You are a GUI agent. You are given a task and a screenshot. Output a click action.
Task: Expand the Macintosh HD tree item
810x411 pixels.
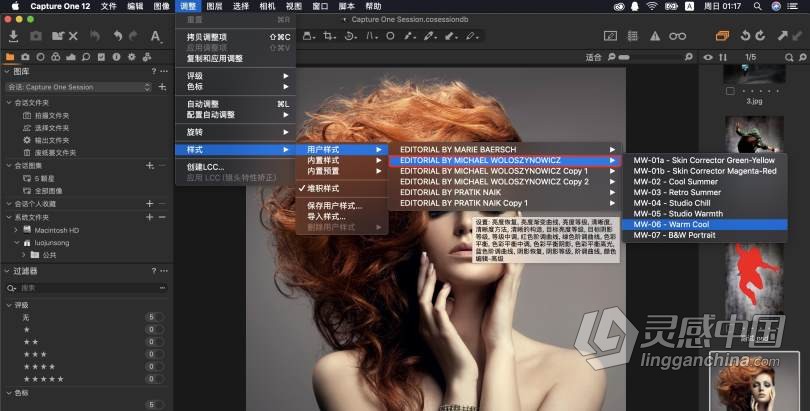pos(15,230)
